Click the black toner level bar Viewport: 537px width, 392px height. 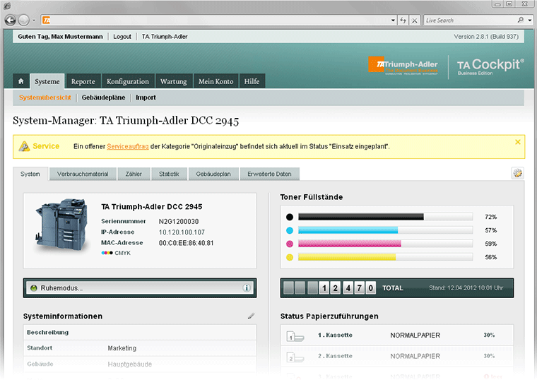(x=385, y=217)
